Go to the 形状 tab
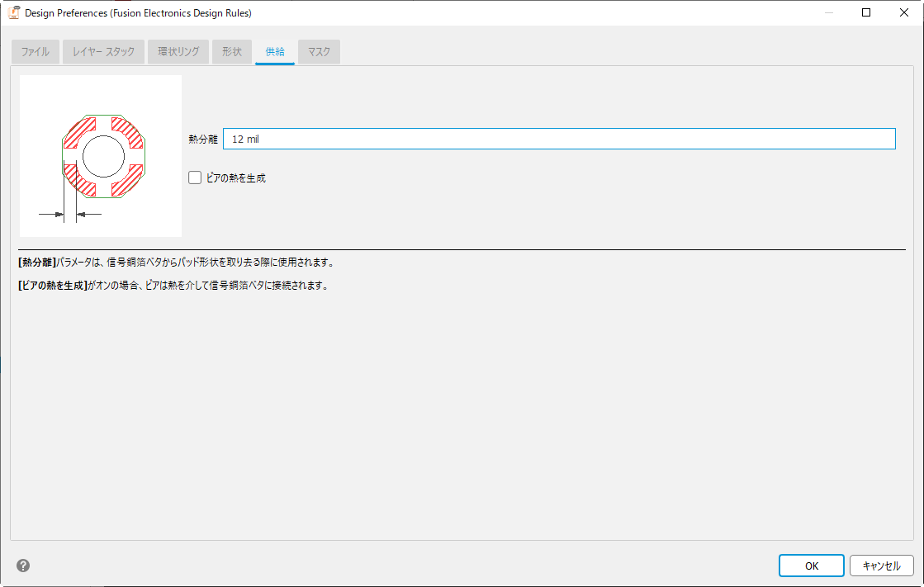Image resolution: width=924 pixels, height=587 pixels. pos(232,52)
